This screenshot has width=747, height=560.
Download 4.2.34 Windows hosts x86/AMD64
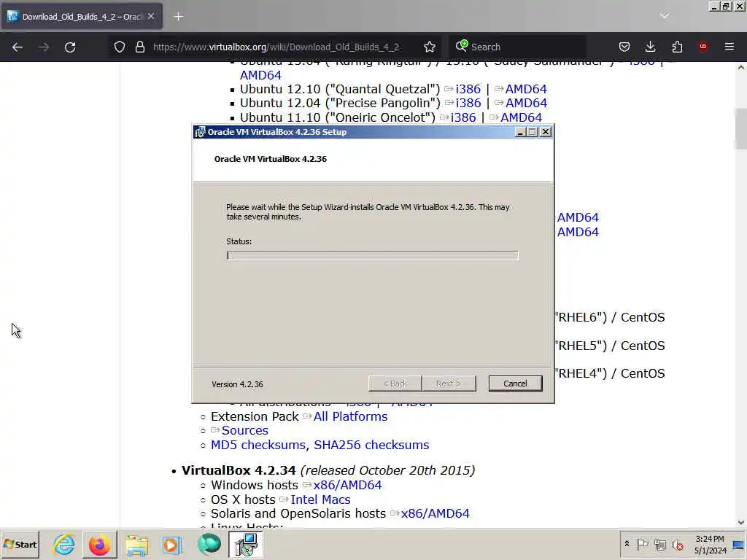pyautogui.click(x=347, y=485)
